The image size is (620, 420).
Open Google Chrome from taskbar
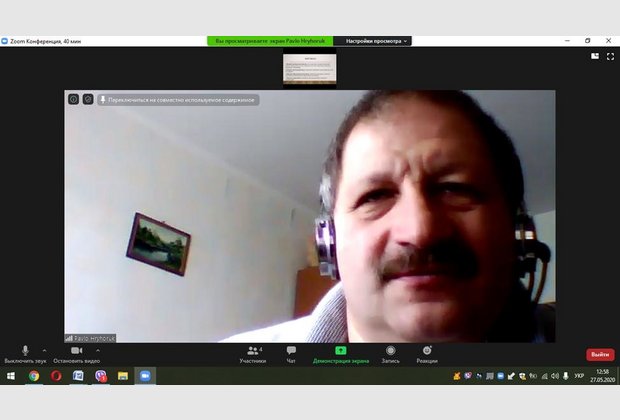[x=34, y=376]
